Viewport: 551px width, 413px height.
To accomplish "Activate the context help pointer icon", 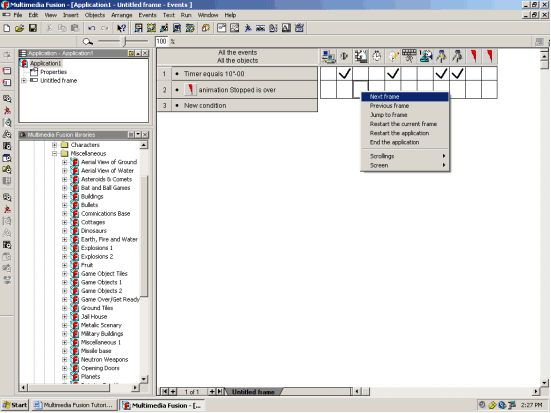I will (x=122, y=28).
